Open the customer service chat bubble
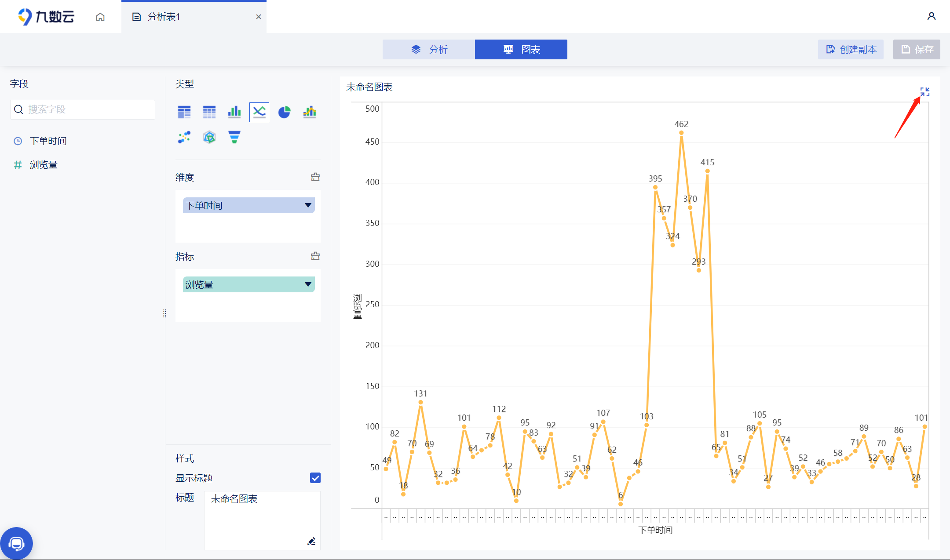950x560 pixels. 17,544
